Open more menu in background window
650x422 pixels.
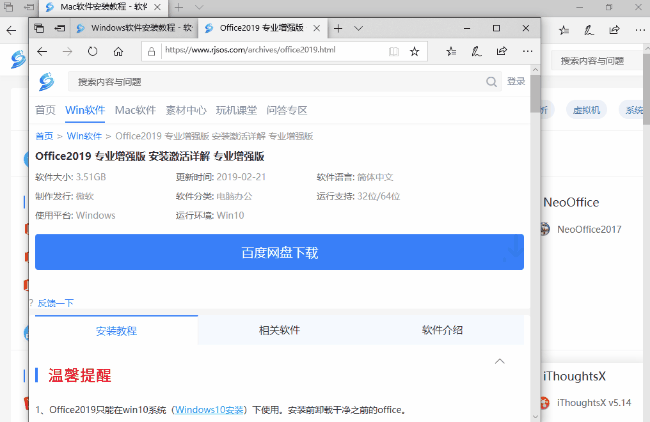[640, 30]
